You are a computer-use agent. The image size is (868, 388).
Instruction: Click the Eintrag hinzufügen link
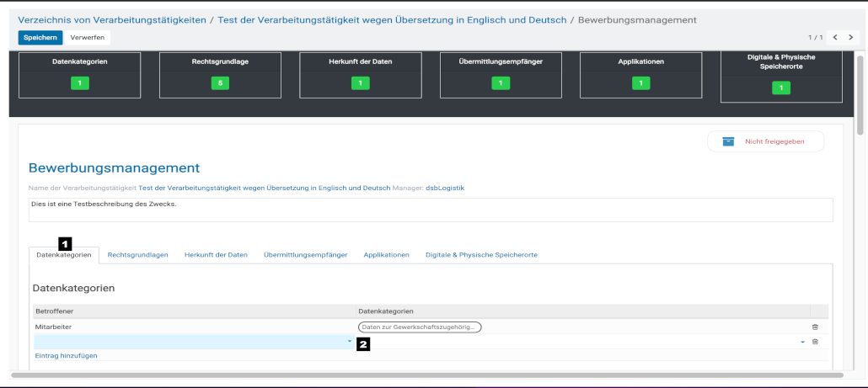coord(66,356)
